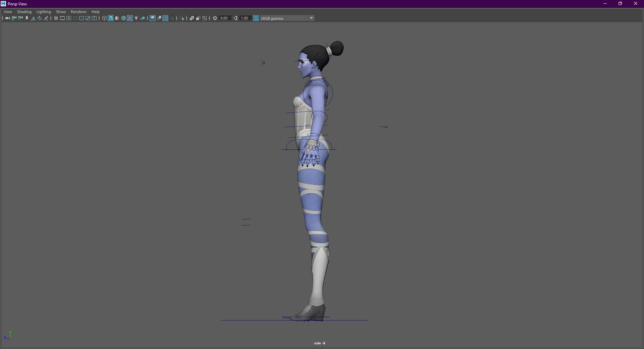Toggle Use All Lights bulb icon
This screenshot has height=349, width=644.
point(136,18)
